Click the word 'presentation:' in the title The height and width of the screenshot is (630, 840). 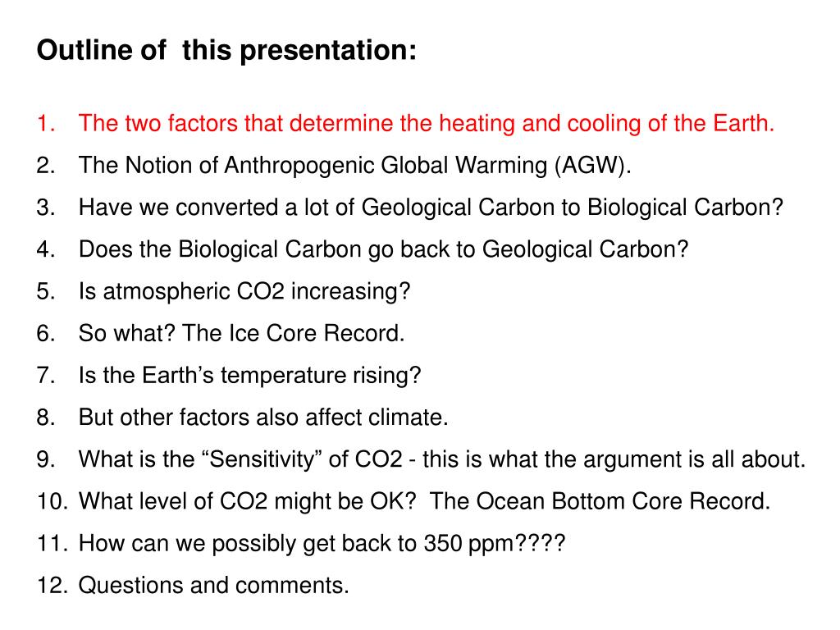pos(328,52)
